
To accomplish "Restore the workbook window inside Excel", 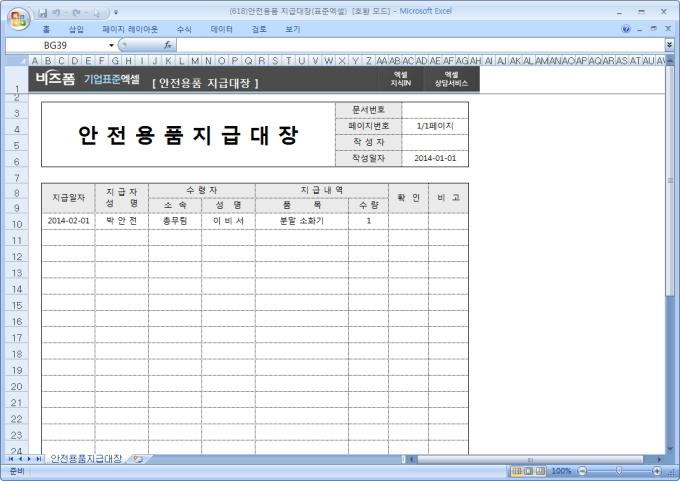I will click(654, 29).
